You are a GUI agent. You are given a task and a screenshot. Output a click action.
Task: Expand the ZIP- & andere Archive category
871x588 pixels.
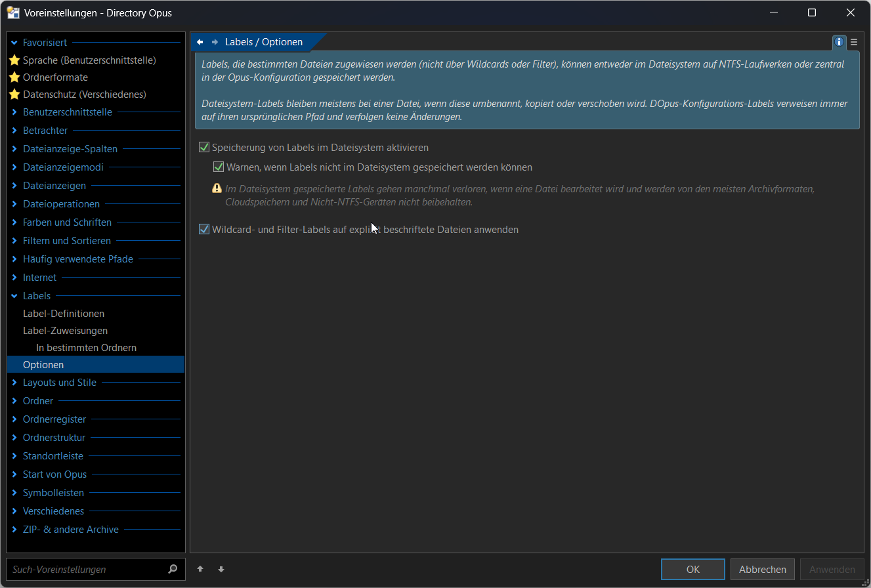click(x=14, y=530)
